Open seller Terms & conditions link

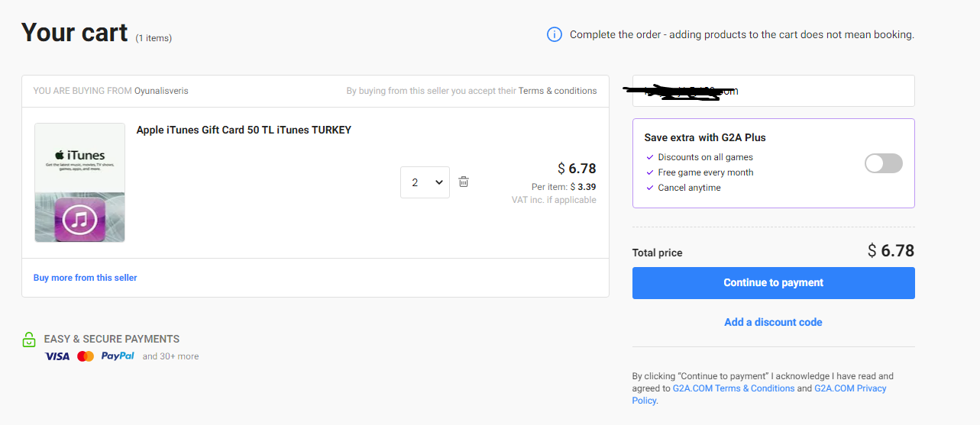pyautogui.click(x=558, y=91)
